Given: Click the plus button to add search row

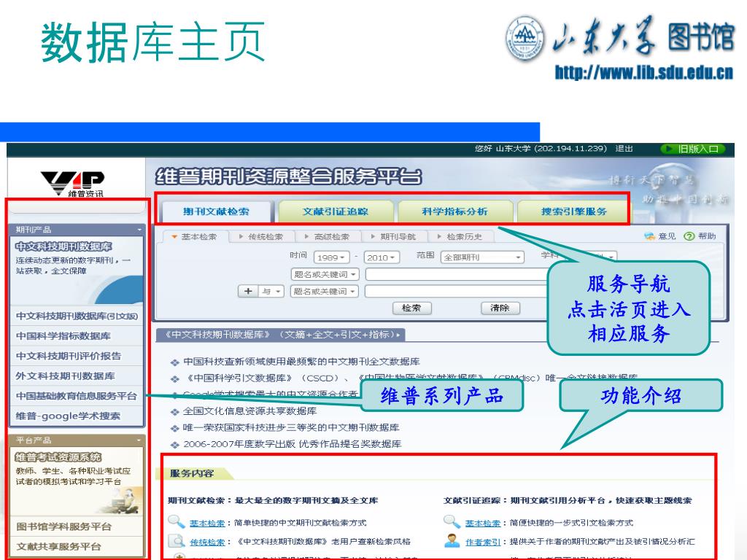Looking at the screenshot, I should [x=248, y=291].
